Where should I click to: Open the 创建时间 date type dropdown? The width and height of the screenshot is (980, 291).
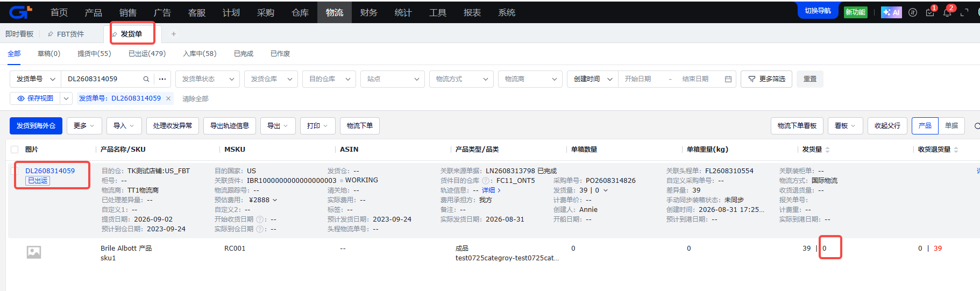[593, 79]
